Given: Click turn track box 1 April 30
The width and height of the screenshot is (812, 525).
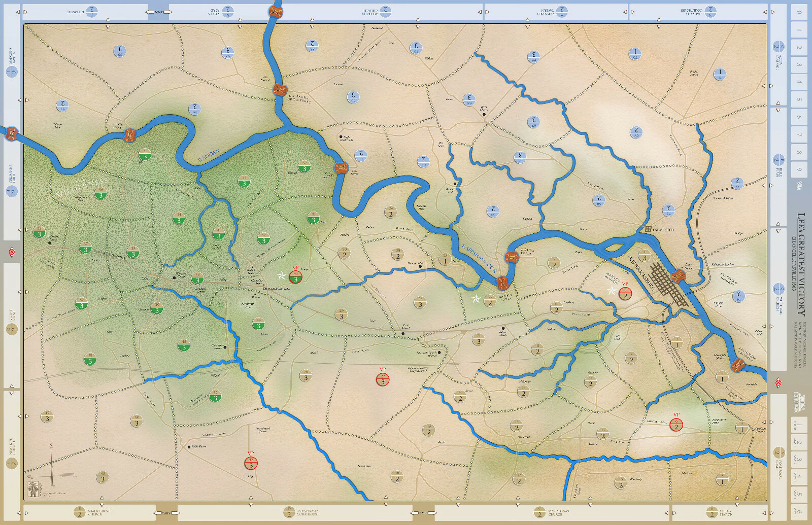Looking at the screenshot, I should pos(799,425).
